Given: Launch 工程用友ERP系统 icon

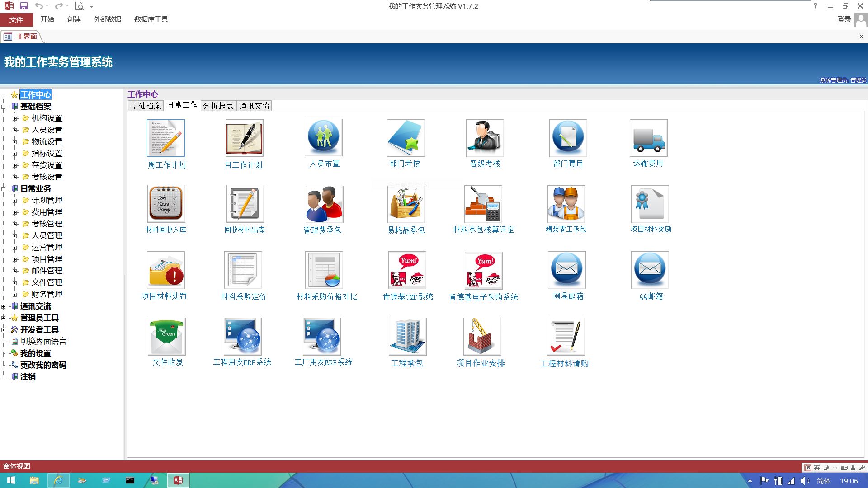Looking at the screenshot, I should (x=243, y=337).
